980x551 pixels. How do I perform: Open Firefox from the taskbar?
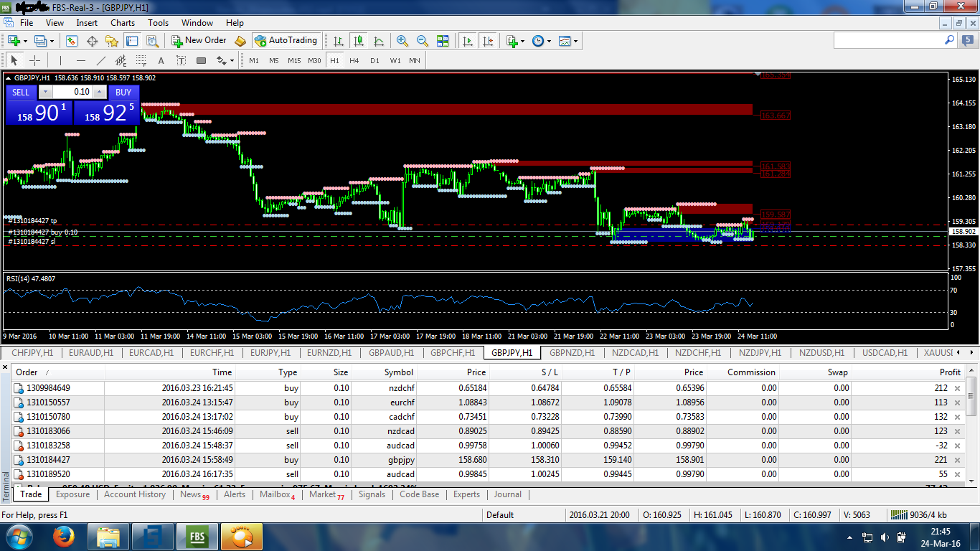point(64,537)
